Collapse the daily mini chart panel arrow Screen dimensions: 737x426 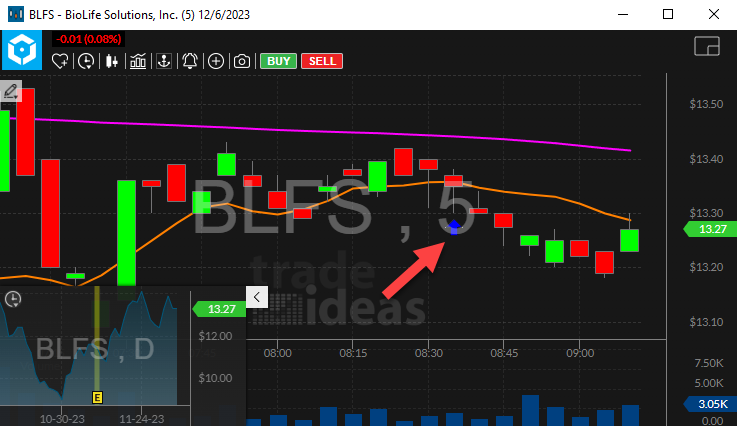[x=255, y=297]
